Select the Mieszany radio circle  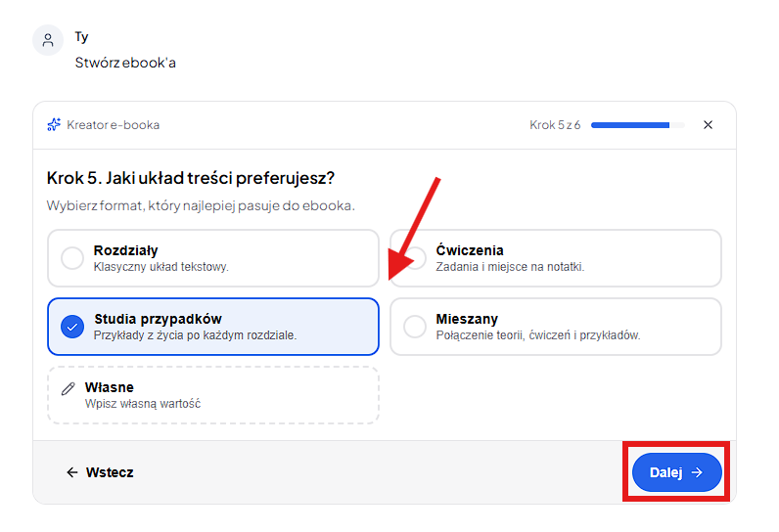click(415, 327)
